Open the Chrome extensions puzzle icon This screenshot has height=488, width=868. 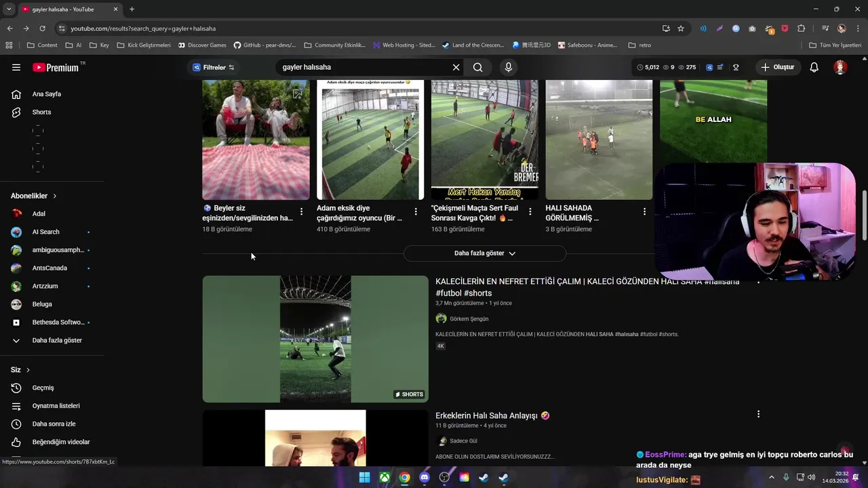click(x=802, y=28)
